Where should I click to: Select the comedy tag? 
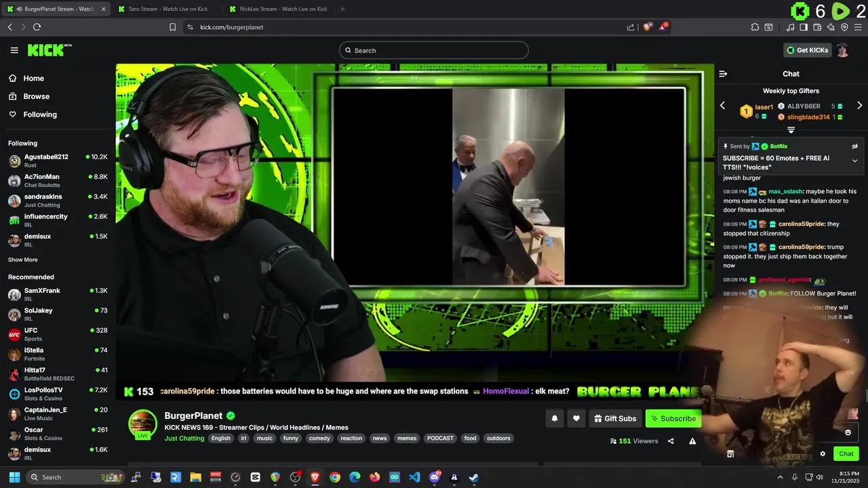coord(319,439)
